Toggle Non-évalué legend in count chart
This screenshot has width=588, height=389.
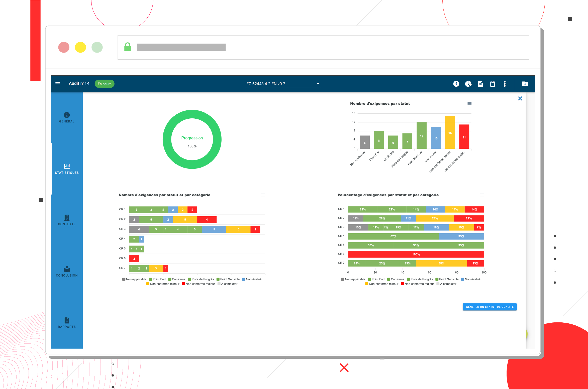(252, 279)
